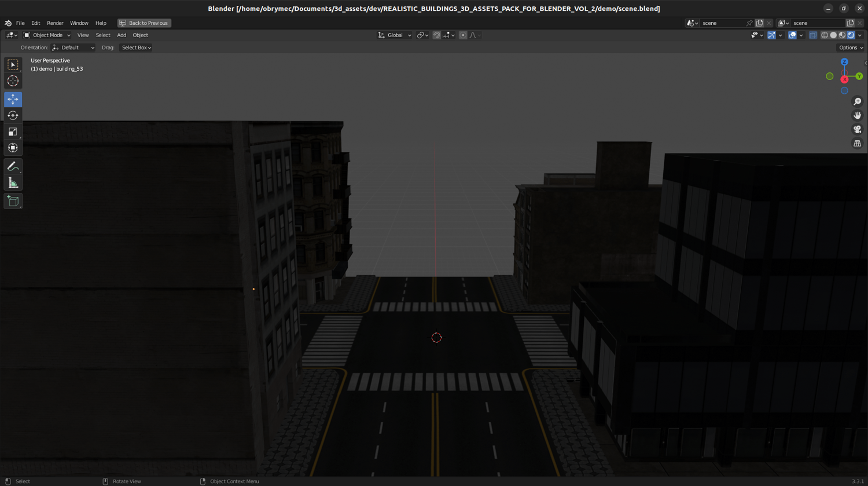This screenshot has height=486, width=868.
Task: Choose the Move tool in toolbar
Action: tap(13, 100)
